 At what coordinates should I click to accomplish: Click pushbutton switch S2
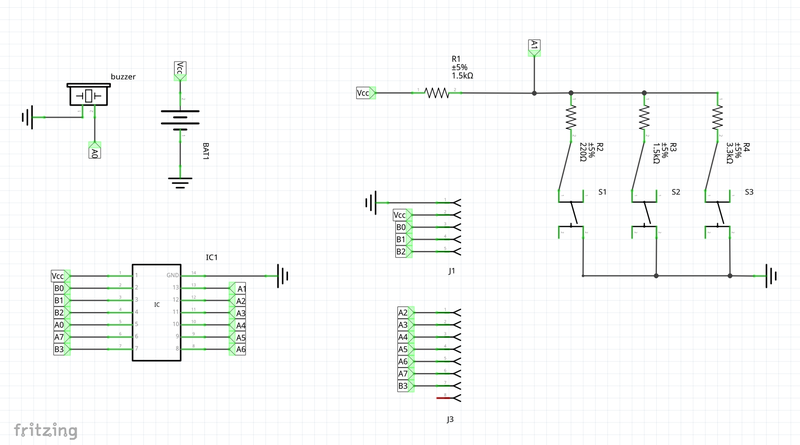(647, 212)
